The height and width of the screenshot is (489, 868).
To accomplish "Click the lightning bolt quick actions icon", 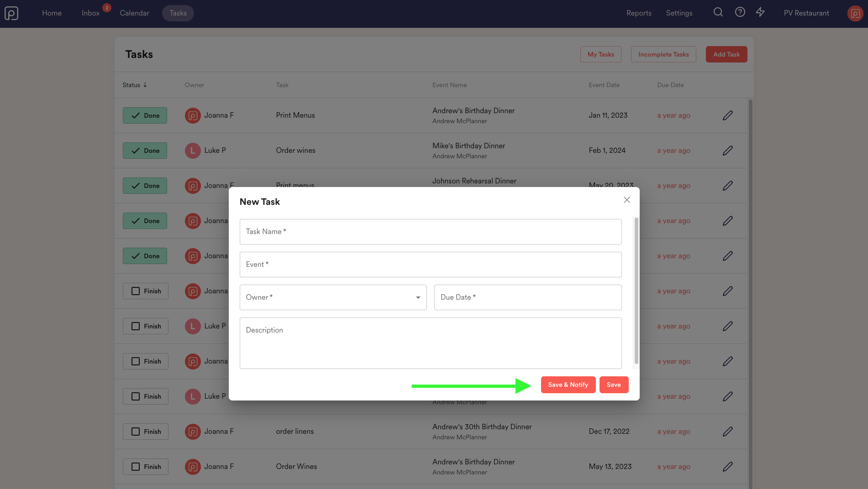I will coord(760,12).
